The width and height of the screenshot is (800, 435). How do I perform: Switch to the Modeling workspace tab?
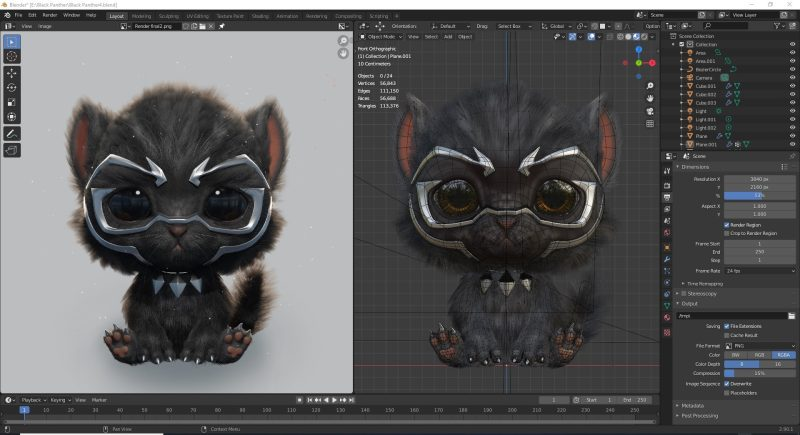point(141,16)
